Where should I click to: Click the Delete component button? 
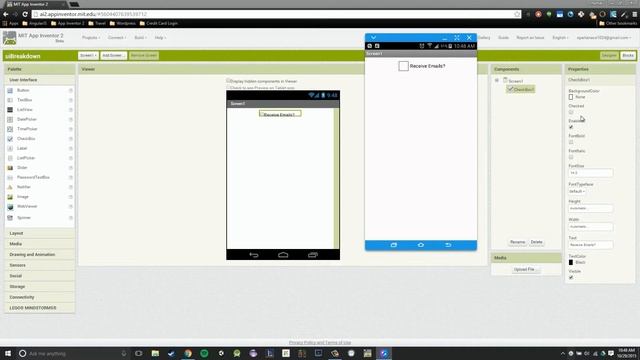point(536,242)
